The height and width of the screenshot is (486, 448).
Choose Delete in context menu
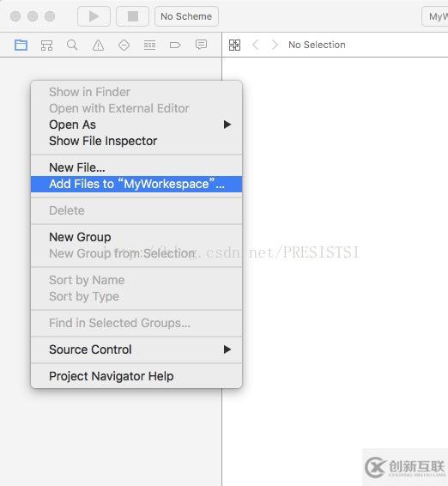pyautogui.click(x=136, y=210)
